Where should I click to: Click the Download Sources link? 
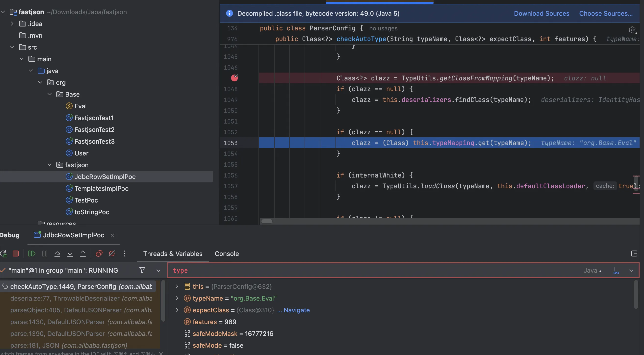tap(541, 13)
